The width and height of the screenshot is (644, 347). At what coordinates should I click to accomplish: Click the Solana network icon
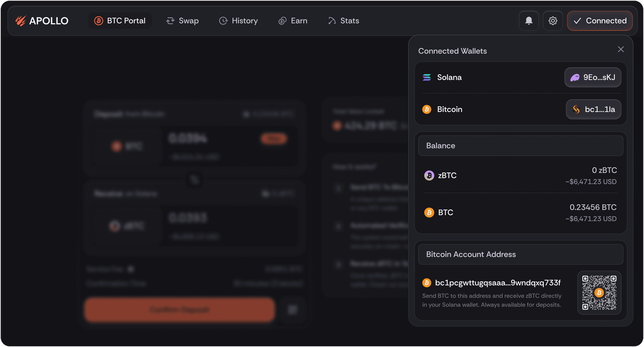pyautogui.click(x=426, y=77)
